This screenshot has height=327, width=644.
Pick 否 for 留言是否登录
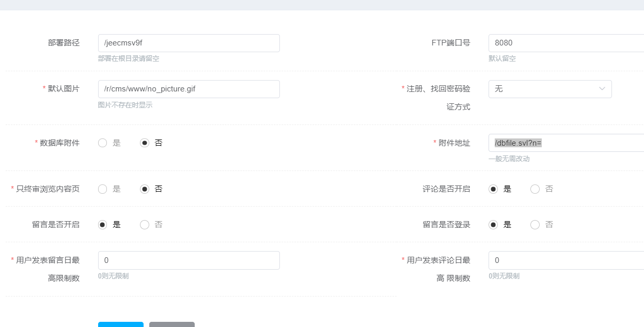click(x=535, y=225)
